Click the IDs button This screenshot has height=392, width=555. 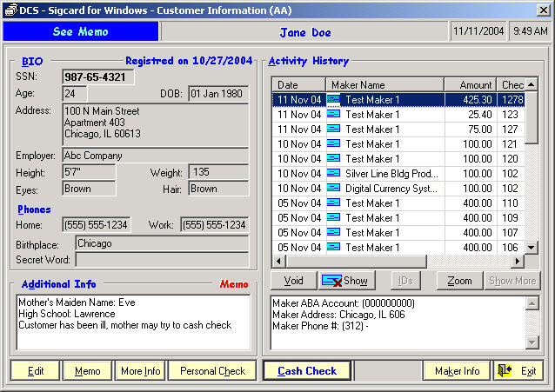click(406, 281)
